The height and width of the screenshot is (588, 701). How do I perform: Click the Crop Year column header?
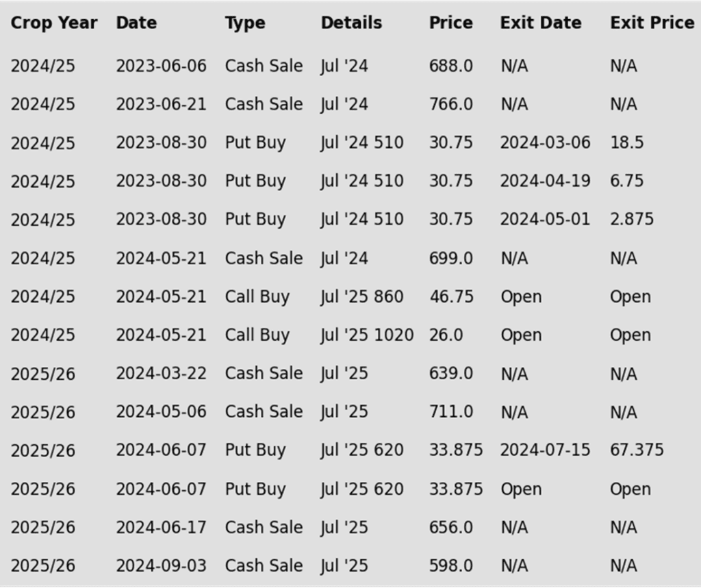[53, 23]
